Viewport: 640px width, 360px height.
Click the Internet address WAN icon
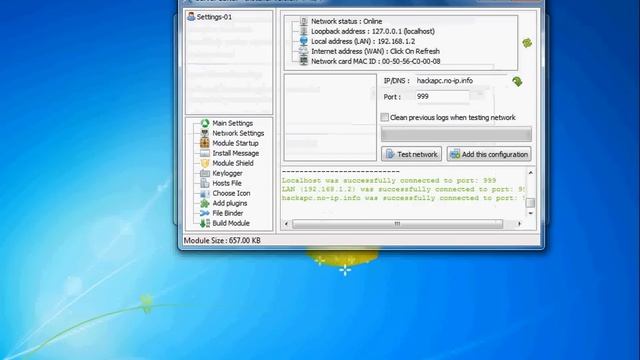coord(304,51)
